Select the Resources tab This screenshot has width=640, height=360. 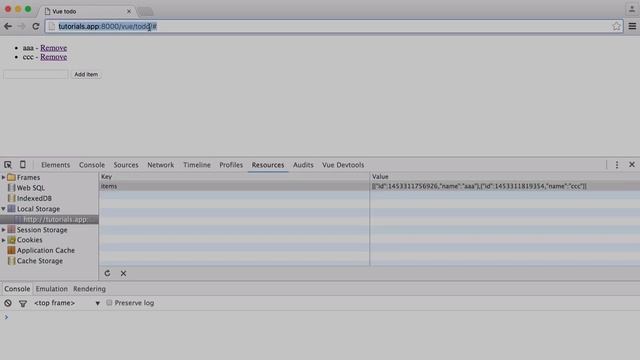[x=268, y=165]
